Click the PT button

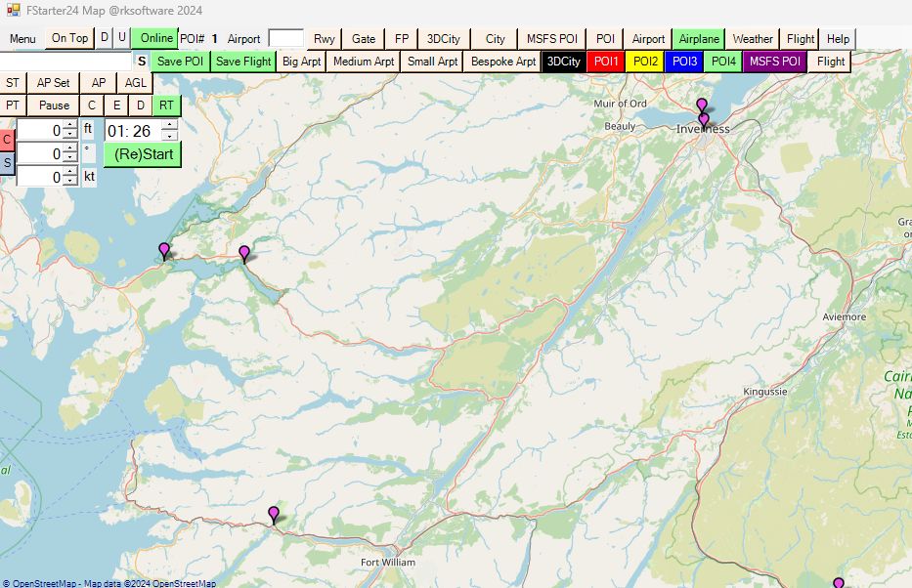tap(13, 105)
